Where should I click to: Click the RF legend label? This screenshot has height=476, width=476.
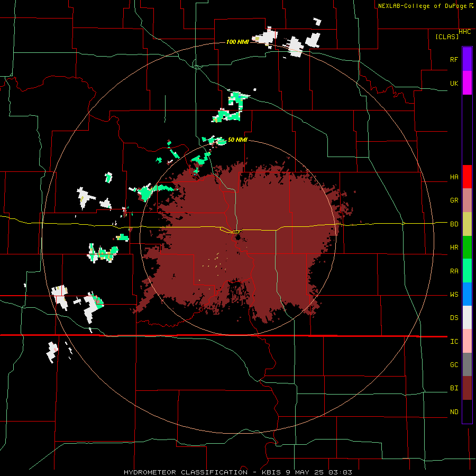tap(454, 59)
